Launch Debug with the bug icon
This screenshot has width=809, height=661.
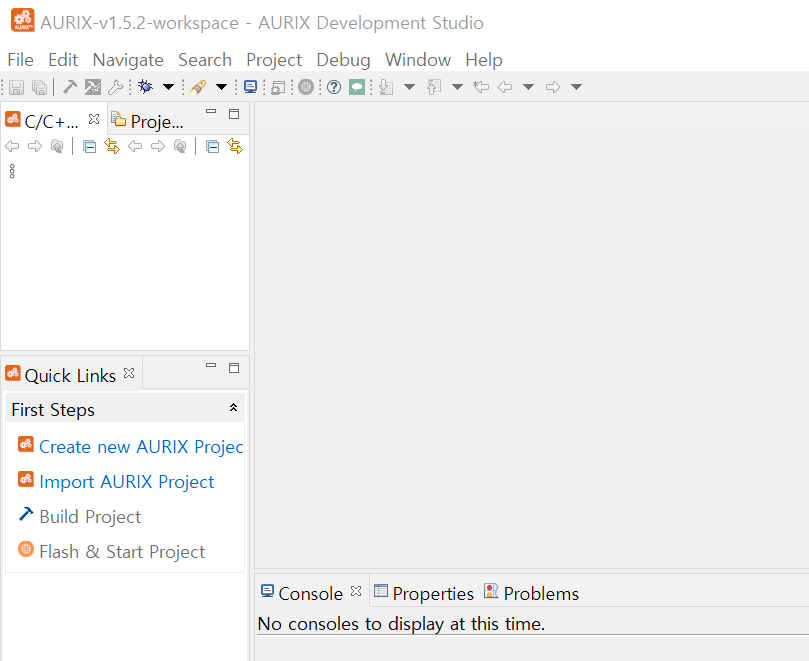[146, 87]
